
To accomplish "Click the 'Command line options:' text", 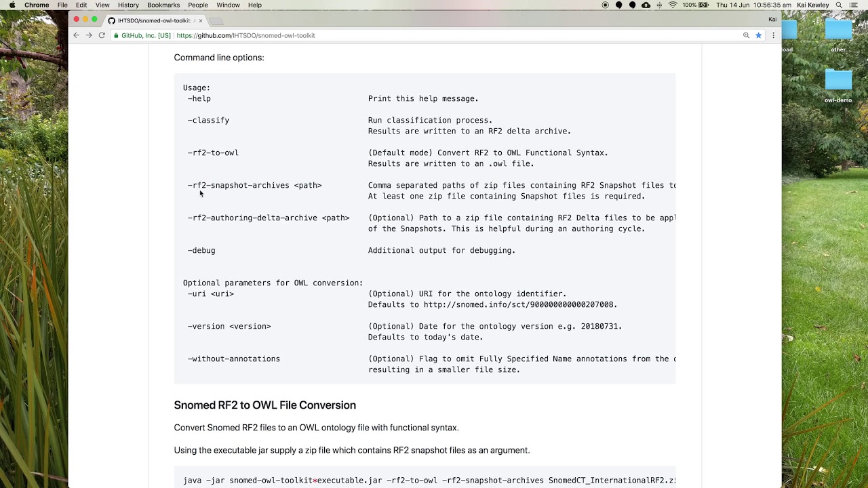I will click(219, 58).
